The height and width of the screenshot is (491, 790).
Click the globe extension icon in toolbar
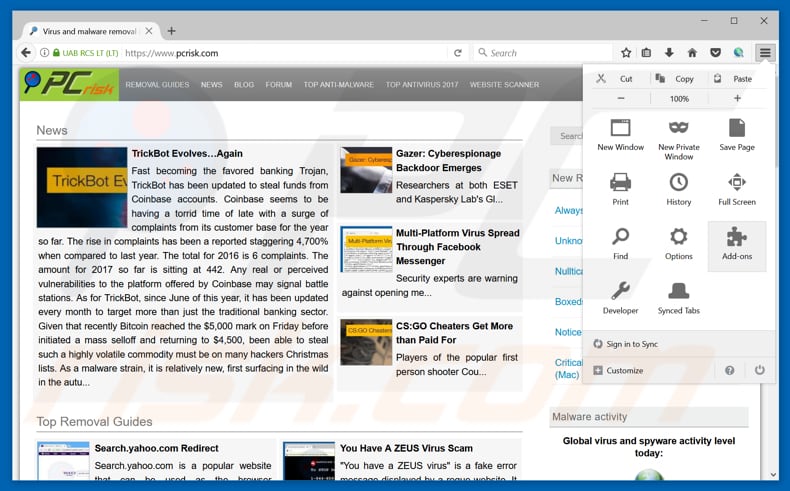pyautogui.click(x=739, y=52)
